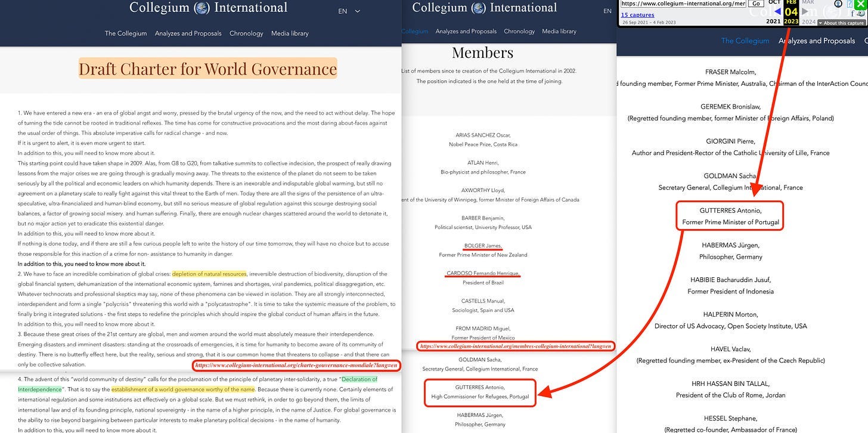The height and width of the screenshot is (433, 868).
Task: Select FROM MADRID Miguel in members list
Action: click(483, 328)
